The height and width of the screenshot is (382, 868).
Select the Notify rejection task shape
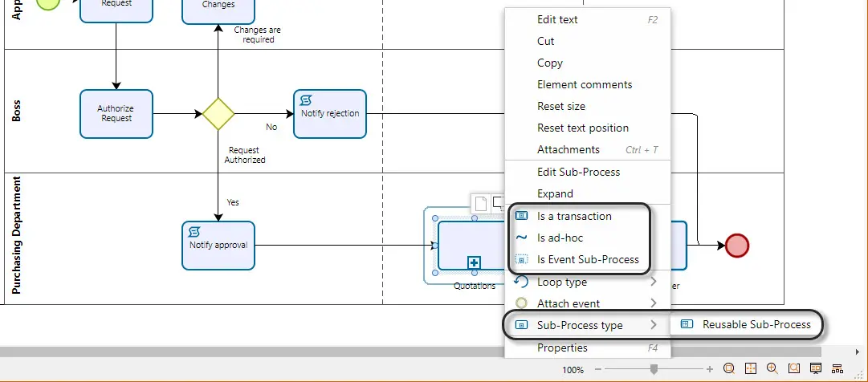[x=330, y=113]
